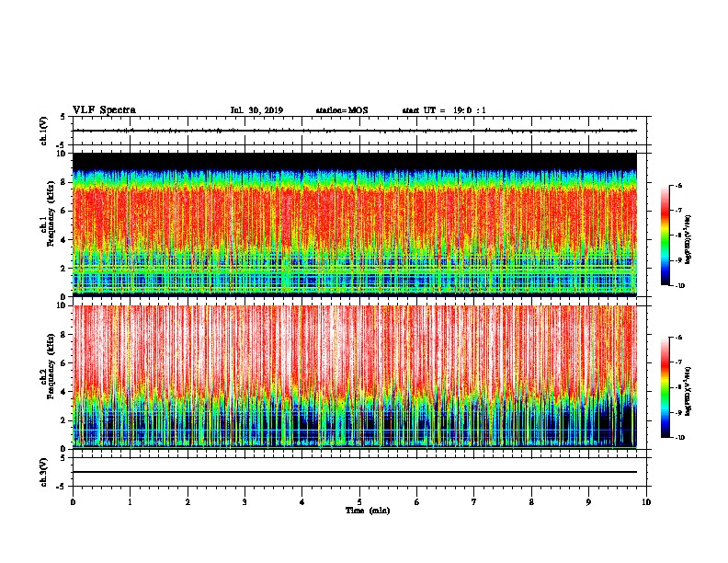This screenshot has height=563, width=728.
Task: Click inside the ch.1 spectrogram panel
Action: [355, 224]
